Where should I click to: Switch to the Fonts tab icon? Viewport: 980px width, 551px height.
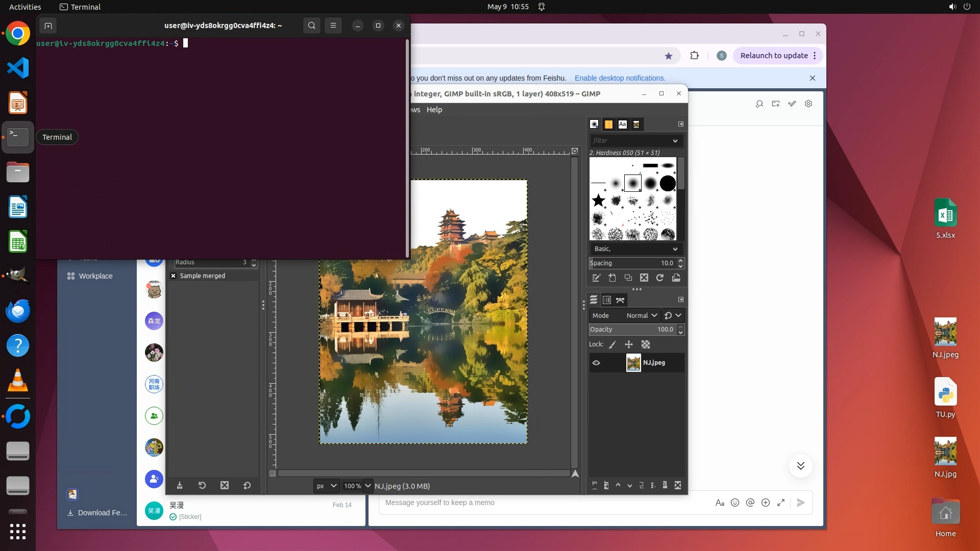tap(622, 124)
